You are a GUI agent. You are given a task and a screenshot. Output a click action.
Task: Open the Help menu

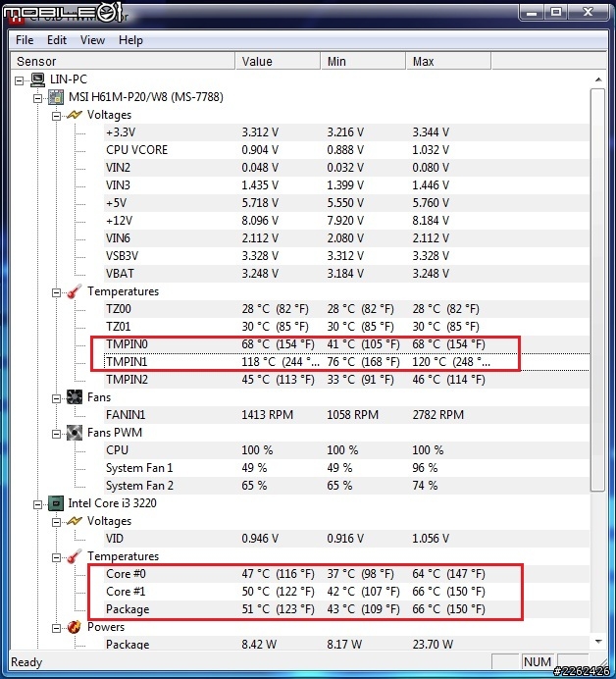click(130, 40)
